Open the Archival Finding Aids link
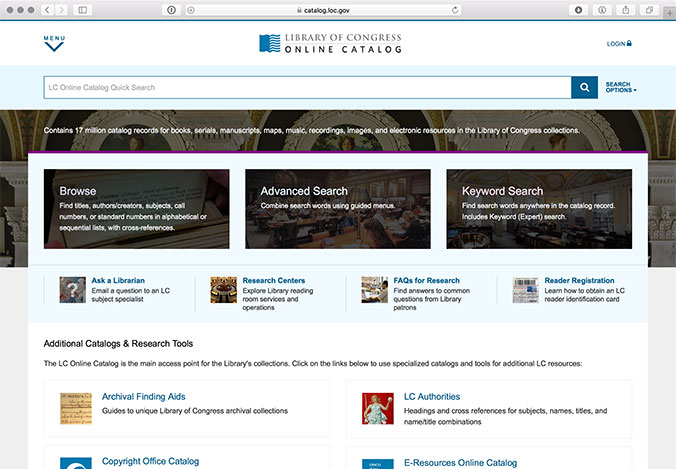676x469 pixels. click(x=143, y=396)
